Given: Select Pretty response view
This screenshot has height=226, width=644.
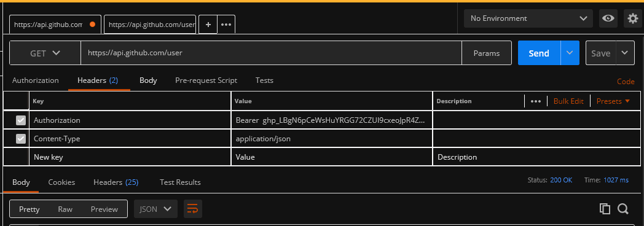Looking at the screenshot, I should 29,209.
